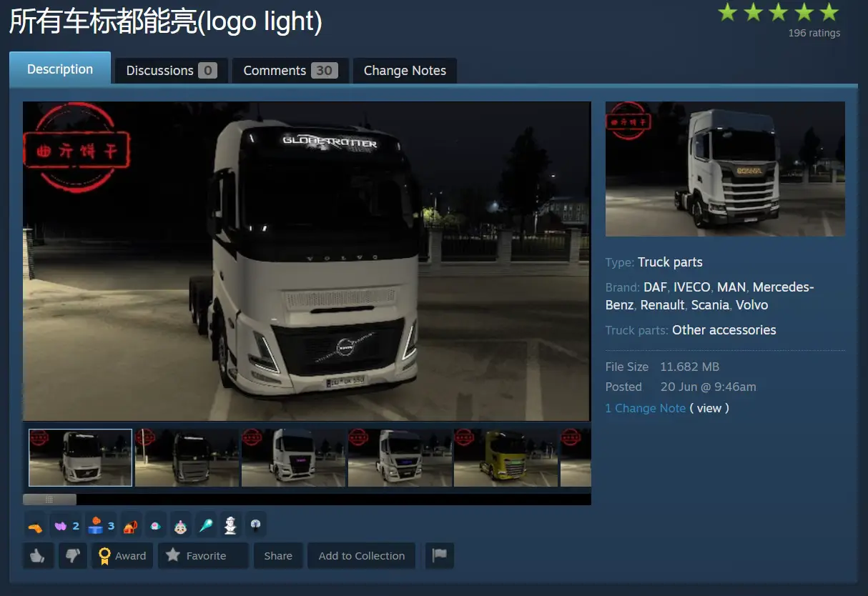Screen dimensions: 868x596
Task: Click the teal comet award reaction
Action: [x=205, y=526]
